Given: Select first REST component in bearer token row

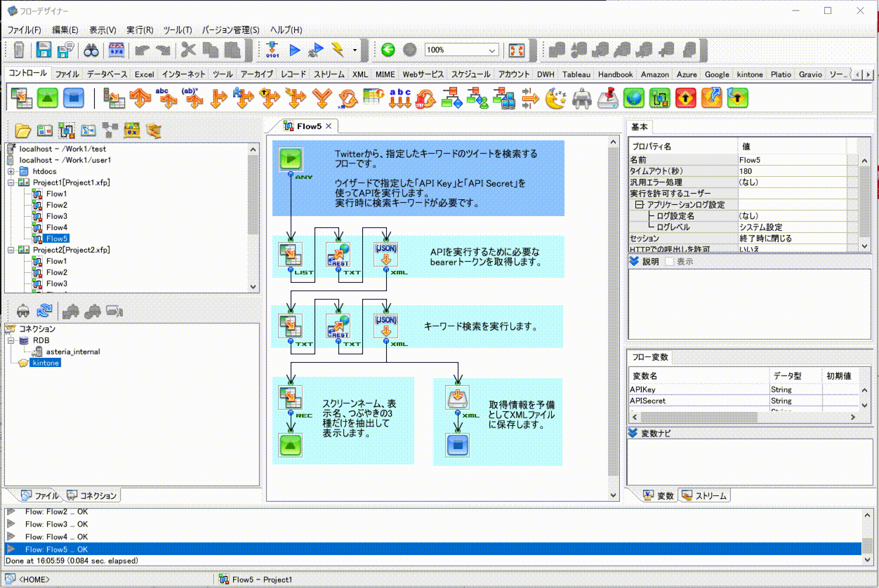Looking at the screenshot, I should (x=338, y=255).
